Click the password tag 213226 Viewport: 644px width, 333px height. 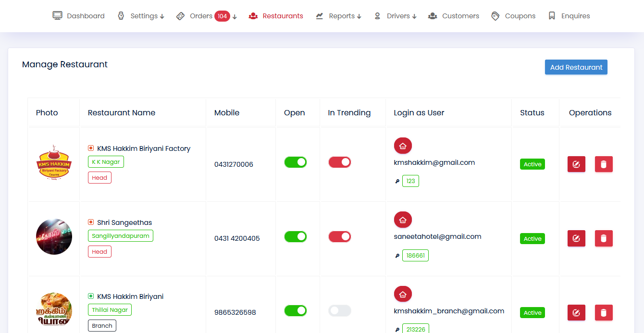coord(416,329)
